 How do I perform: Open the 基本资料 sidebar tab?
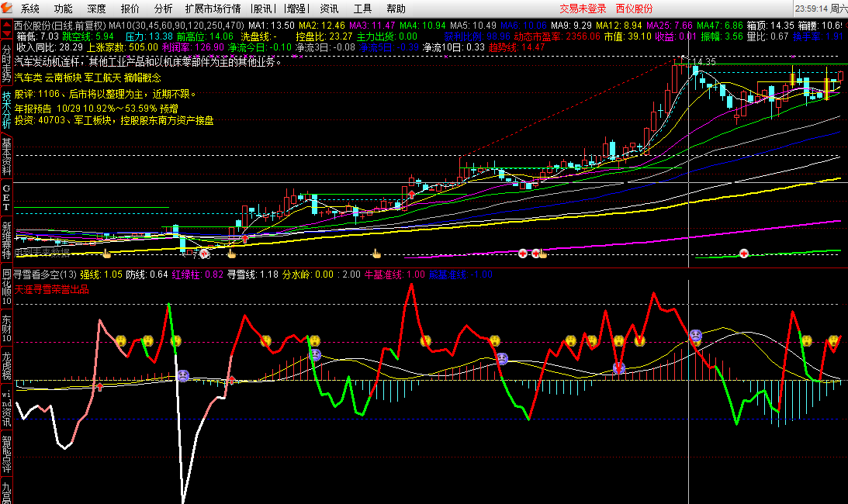(x=6, y=157)
